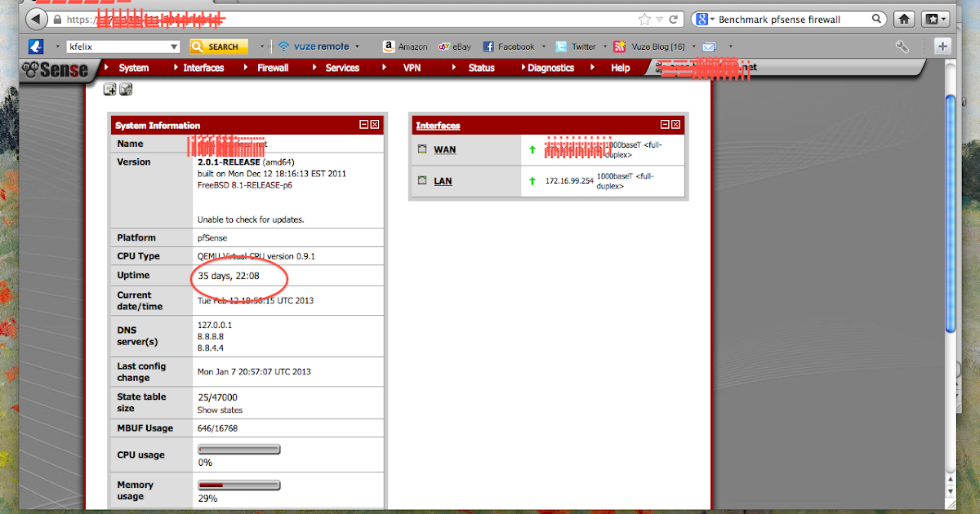Viewport: 980px width, 514px height.
Task: Bookmark this page with the star icon
Action: pyautogui.click(x=644, y=19)
